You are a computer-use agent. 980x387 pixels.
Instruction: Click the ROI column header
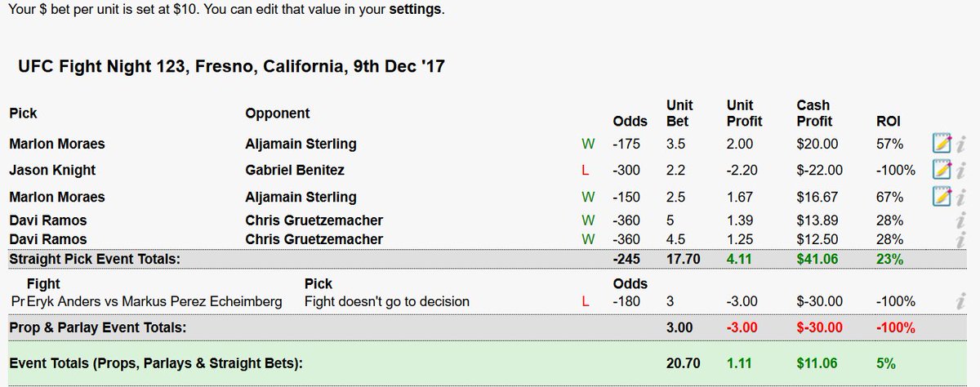[x=888, y=121]
